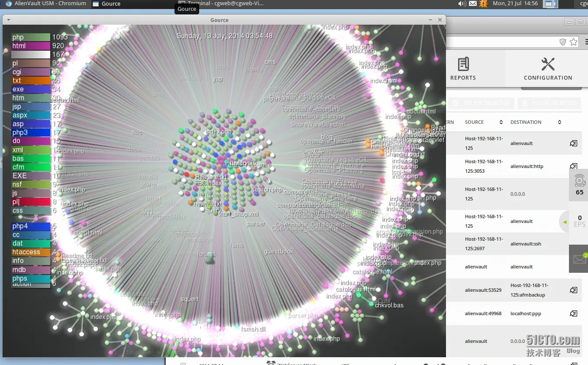Click the magnifier icon on the first alarm row
Image resolution: width=588 pixels, height=365 pixels.
[573, 143]
